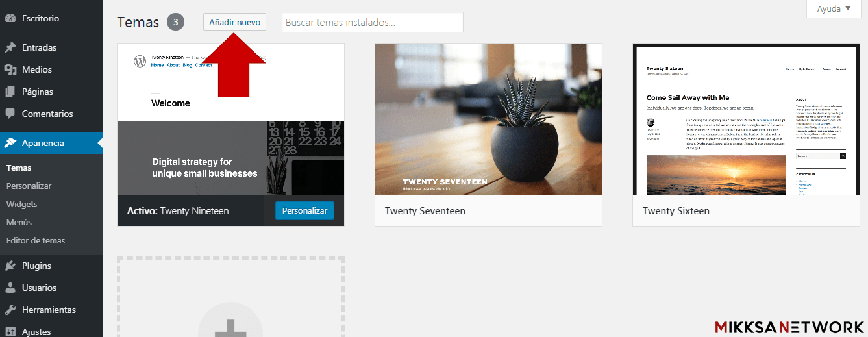Select the Páginas pages icon

10,92
